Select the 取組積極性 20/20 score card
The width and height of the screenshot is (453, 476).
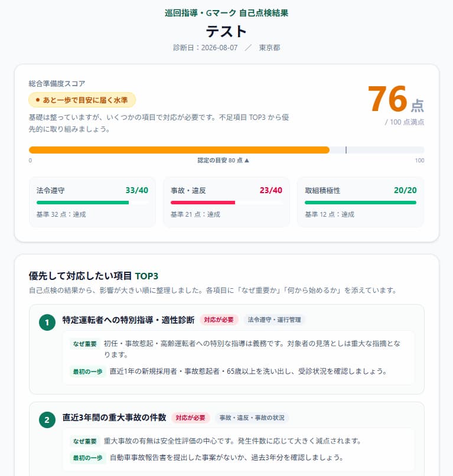360,202
